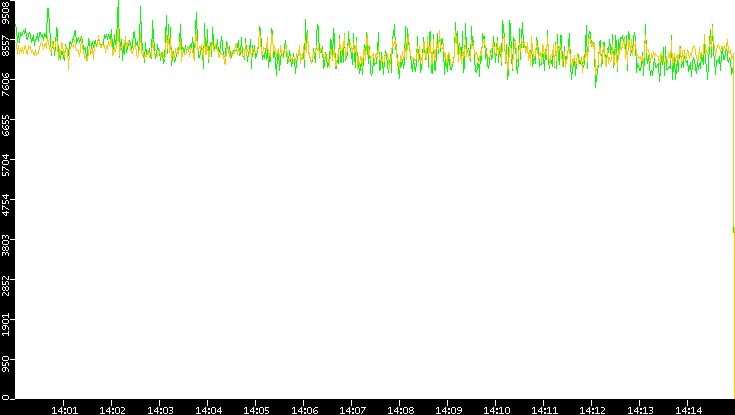Image resolution: width=735 pixels, height=415 pixels.
Task: Click the tallest green spike near 14:02
Action: pyautogui.click(x=118, y=19)
